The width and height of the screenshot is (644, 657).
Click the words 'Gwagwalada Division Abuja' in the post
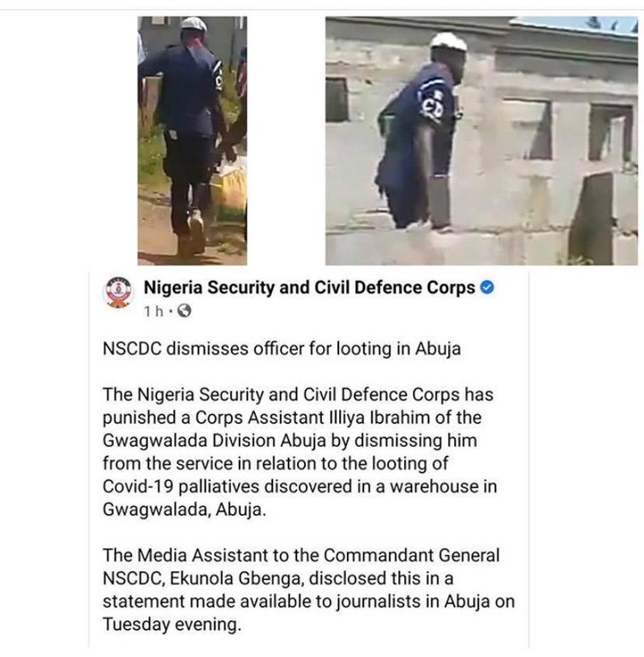(x=215, y=441)
